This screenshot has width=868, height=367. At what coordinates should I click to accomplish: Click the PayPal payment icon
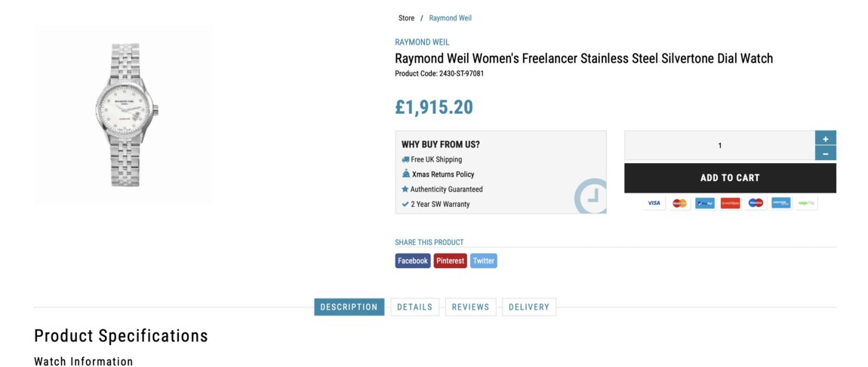click(704, 203)
